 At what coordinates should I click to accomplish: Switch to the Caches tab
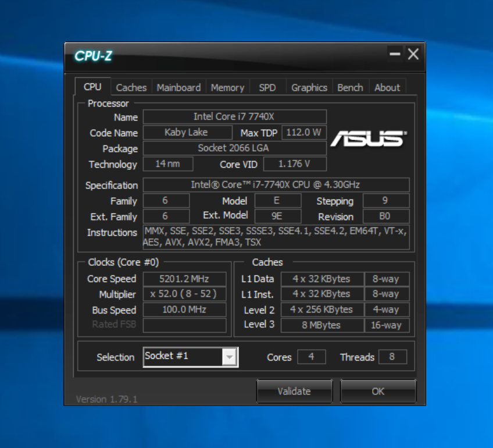point(131,87)
